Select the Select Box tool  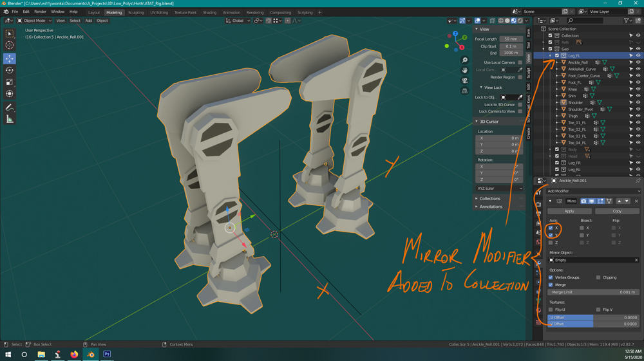[10, 33]
